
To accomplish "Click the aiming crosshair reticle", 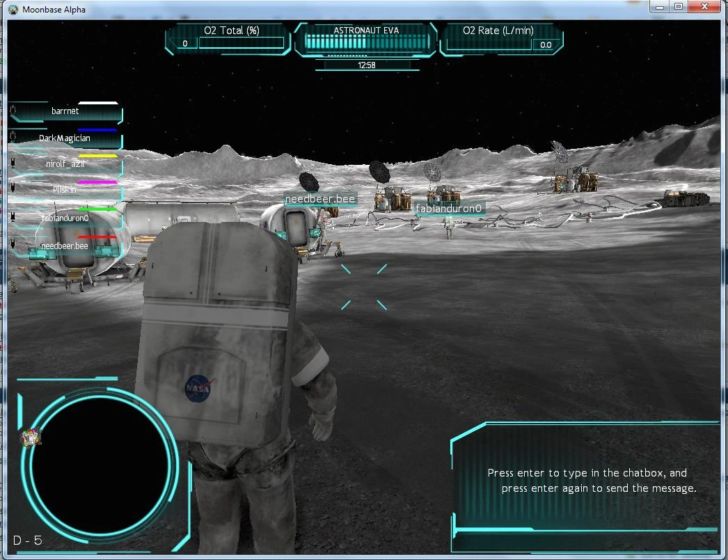I will [x=363, y=287].
